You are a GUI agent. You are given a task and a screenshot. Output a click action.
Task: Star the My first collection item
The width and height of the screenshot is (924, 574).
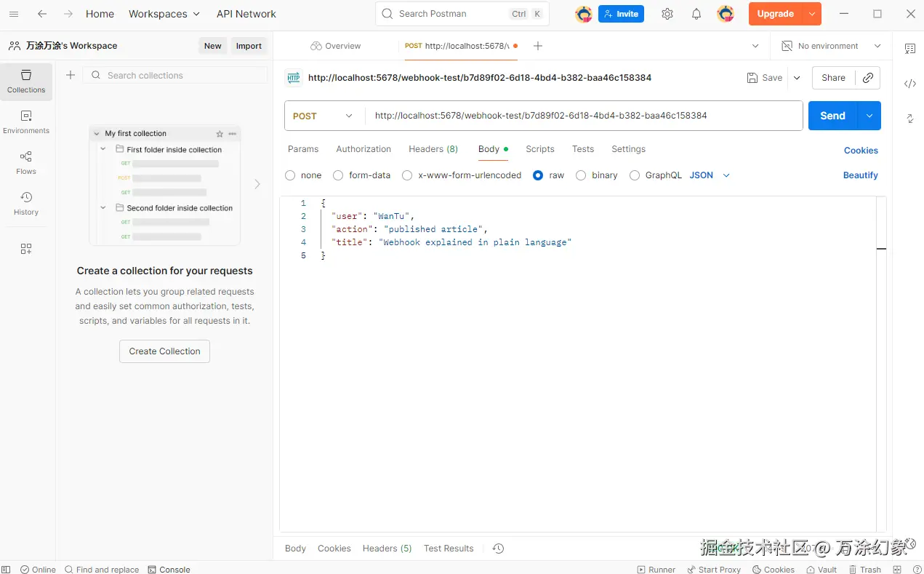click(220, 134)
